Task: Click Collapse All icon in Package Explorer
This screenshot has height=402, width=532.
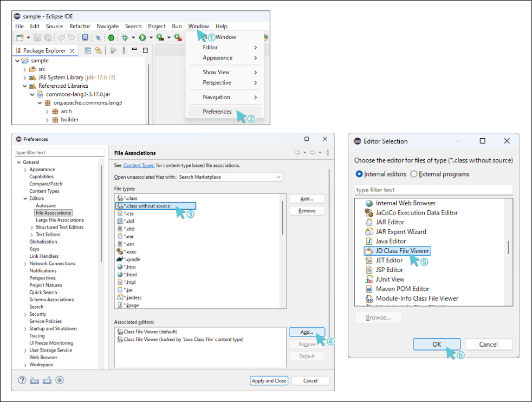Action: click(x=88, y=50)
